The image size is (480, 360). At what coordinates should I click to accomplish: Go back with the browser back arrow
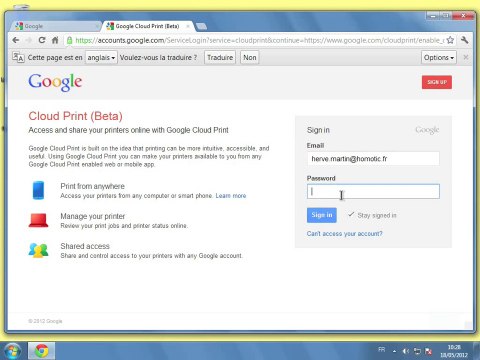(x=16, y=40)
